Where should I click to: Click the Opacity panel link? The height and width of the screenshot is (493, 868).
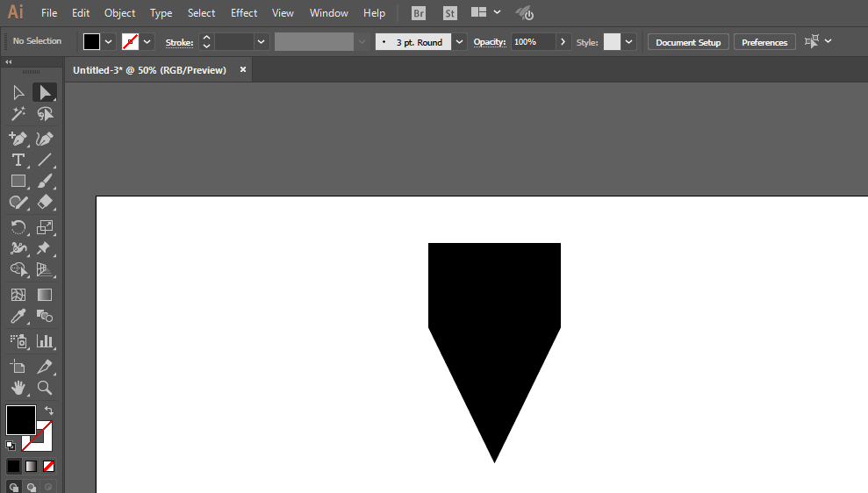(x=490, y=42)
